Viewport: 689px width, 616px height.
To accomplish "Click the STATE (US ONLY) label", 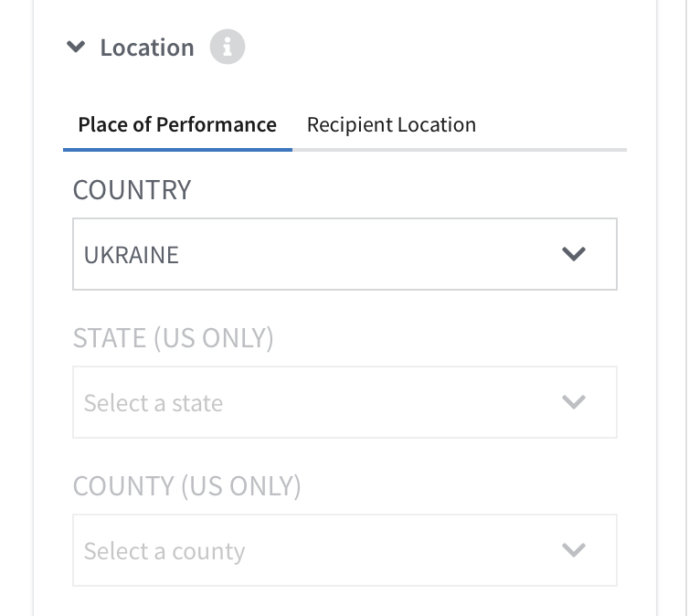I will coord(173,338).
